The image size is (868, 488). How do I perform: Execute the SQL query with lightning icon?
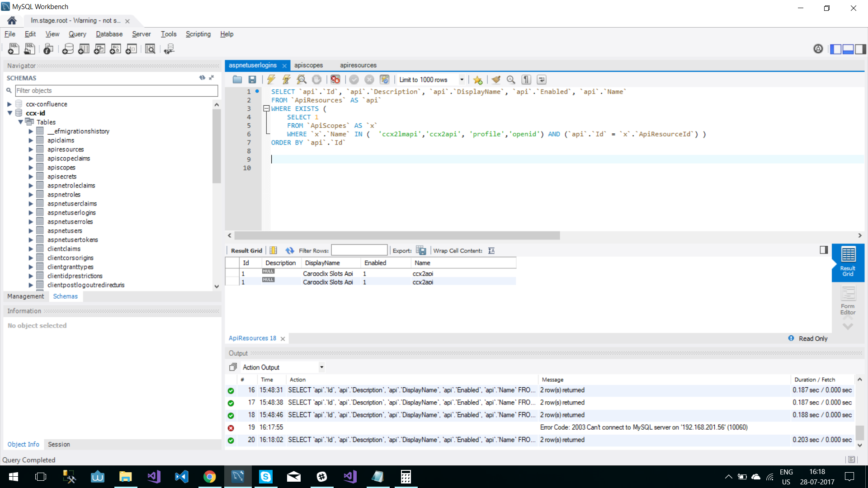pos(271,80)
